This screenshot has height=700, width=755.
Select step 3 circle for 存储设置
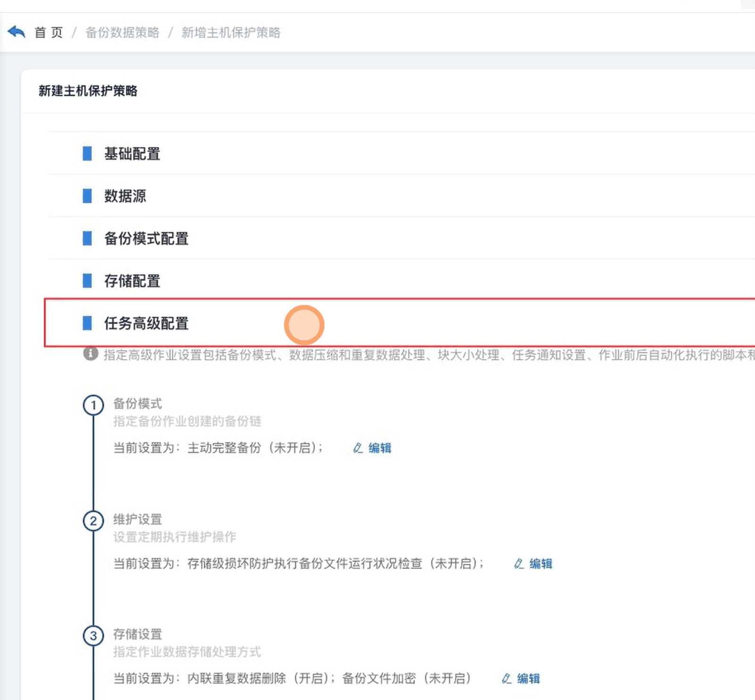(x=93, y=636)
